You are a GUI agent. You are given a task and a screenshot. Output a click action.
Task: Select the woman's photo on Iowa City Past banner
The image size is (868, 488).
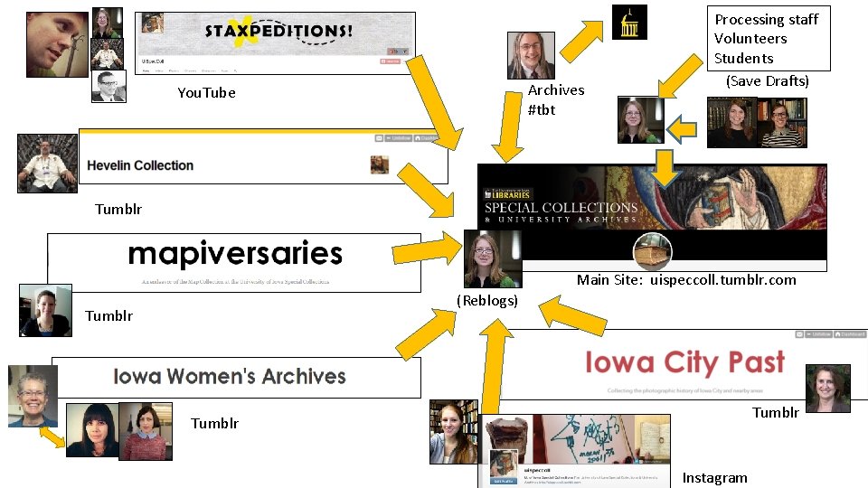point(827,389)
